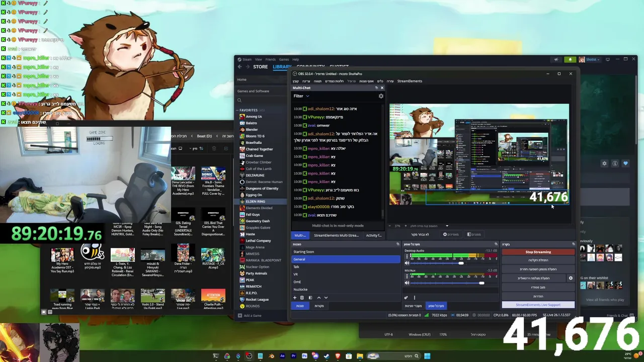Open OBS settings button in controls
644x362 pixels.
click(x=538, y=296)
